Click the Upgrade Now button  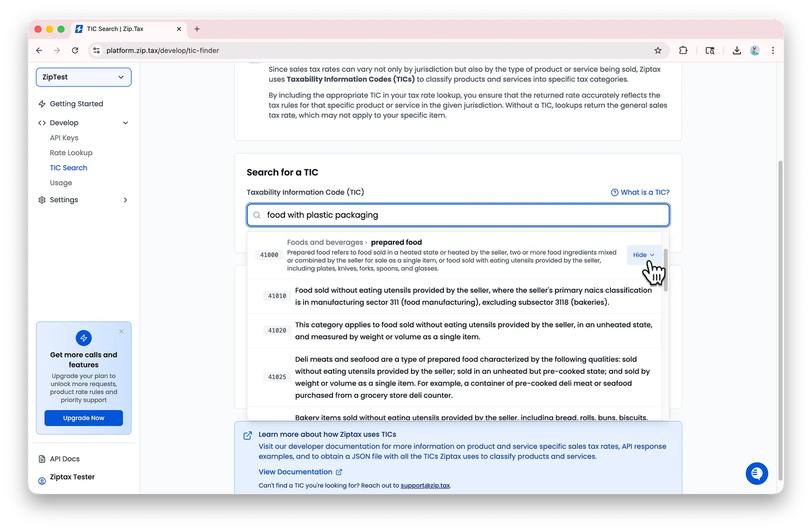click(84, 418)
